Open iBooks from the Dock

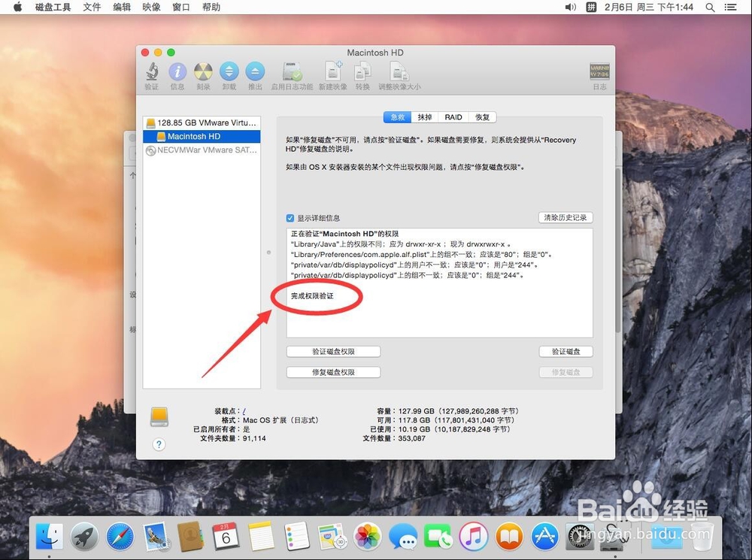click(509, 535)
